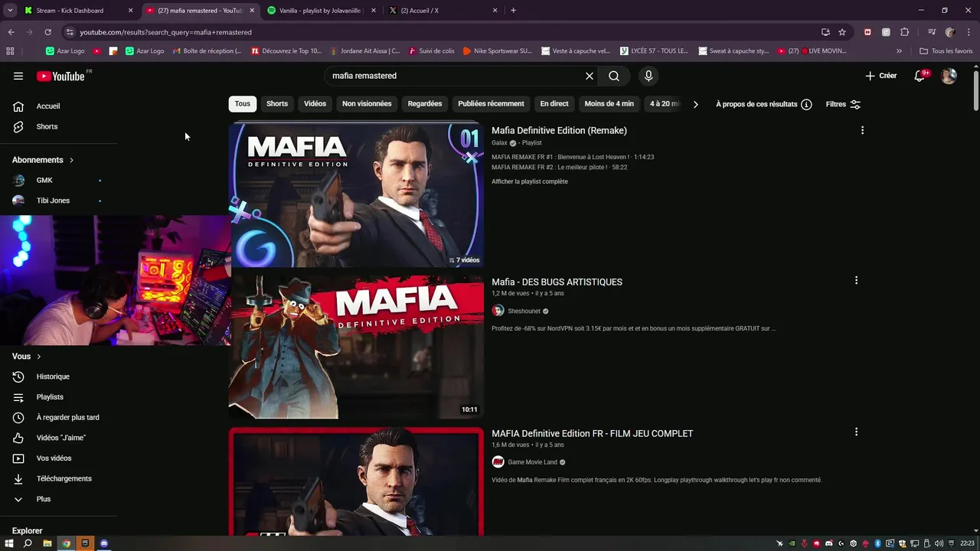Start voice search with the microphone
980x551 pixels.
[648, 76]
